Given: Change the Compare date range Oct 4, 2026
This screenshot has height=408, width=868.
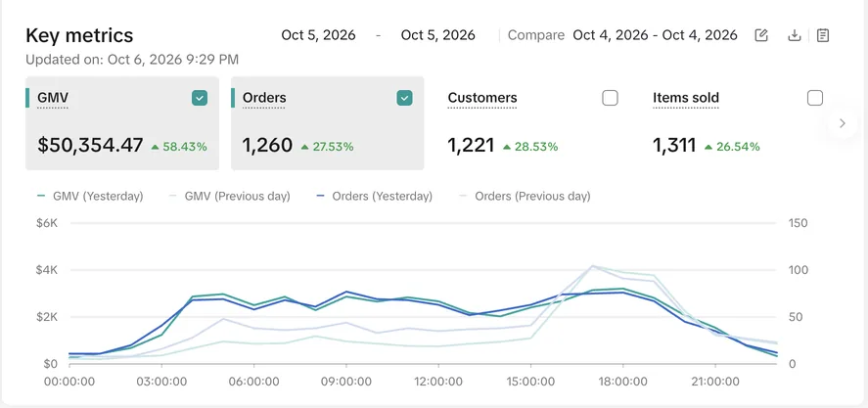Looking at the screenshot, I should pyautogui.click(x=655, y=35).
